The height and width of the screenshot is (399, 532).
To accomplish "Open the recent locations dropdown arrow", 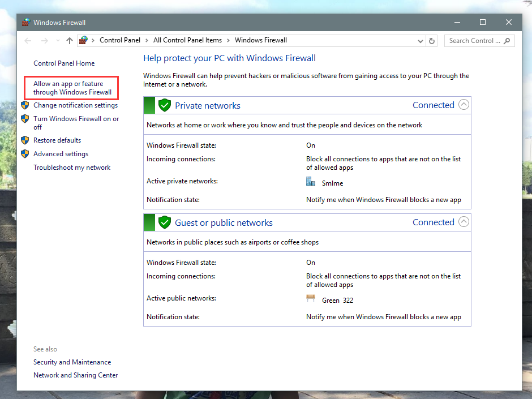I will point(58,41).
